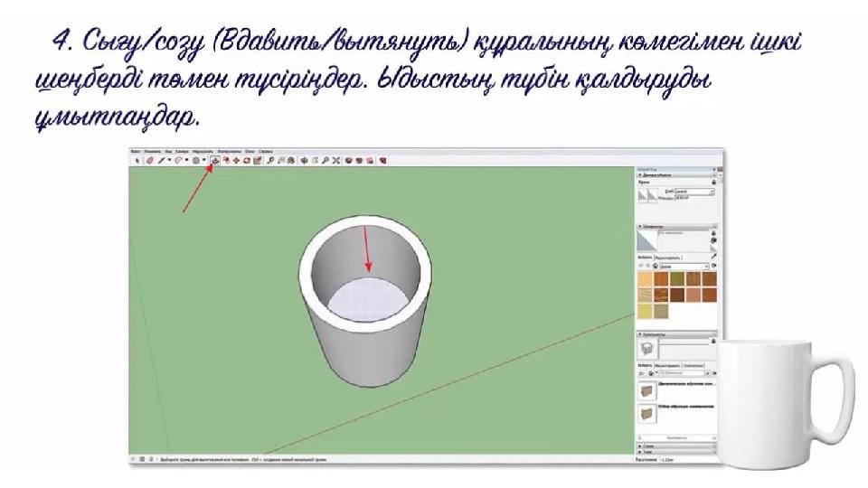Open the Рисовать menu
The image size is (868, 488).
click(x=203, y=152)
